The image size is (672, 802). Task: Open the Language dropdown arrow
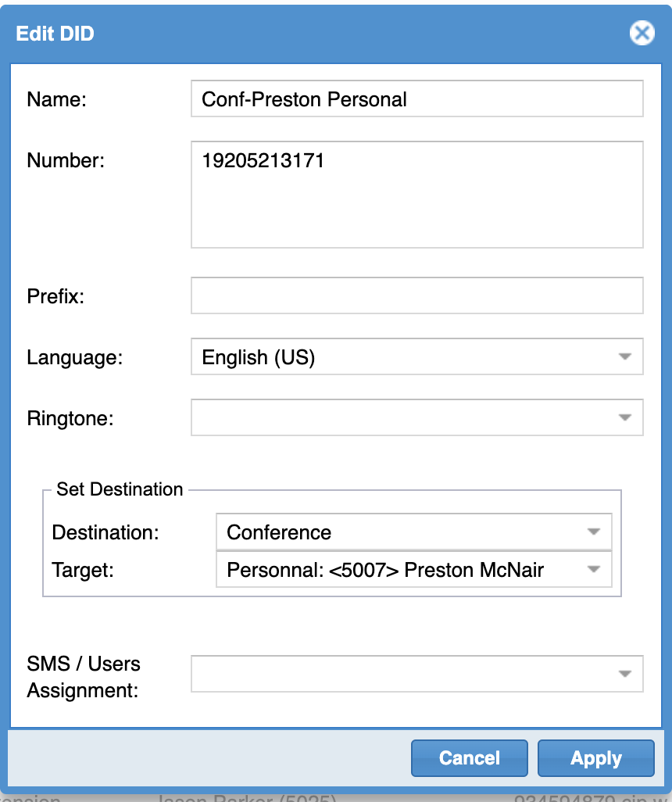[624, 357]
